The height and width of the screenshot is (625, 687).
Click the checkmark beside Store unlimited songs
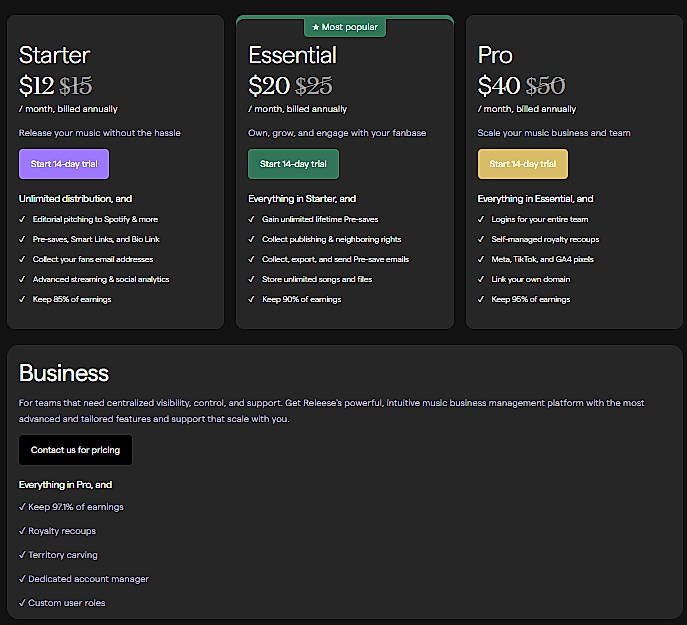(x=251, y=279)
